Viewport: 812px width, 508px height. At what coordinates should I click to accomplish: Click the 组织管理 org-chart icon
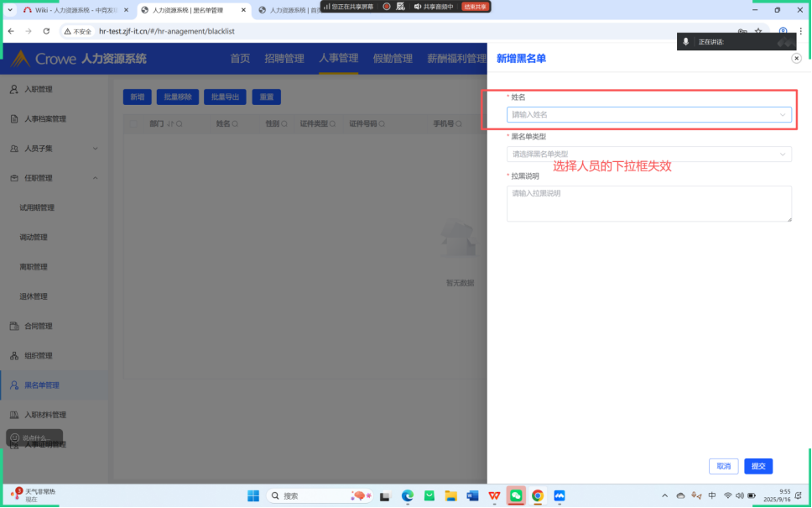[x=14, y=356]
